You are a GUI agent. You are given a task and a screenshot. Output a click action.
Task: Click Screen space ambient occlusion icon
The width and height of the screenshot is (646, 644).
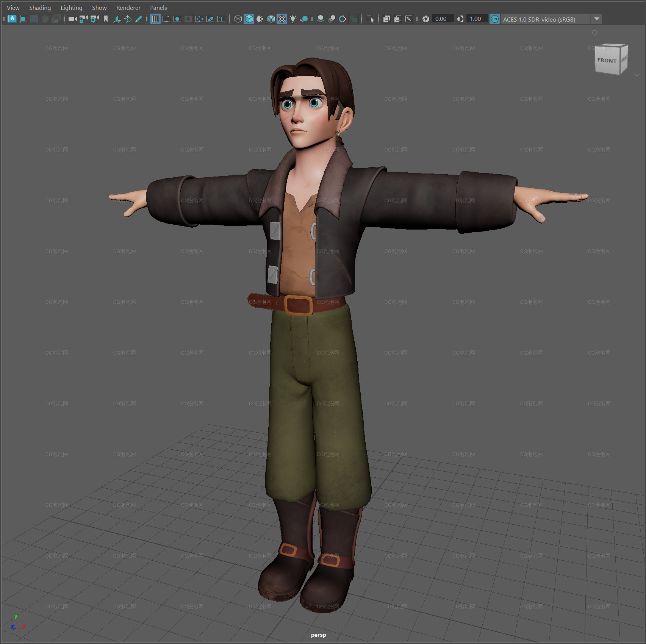[321, 19]
